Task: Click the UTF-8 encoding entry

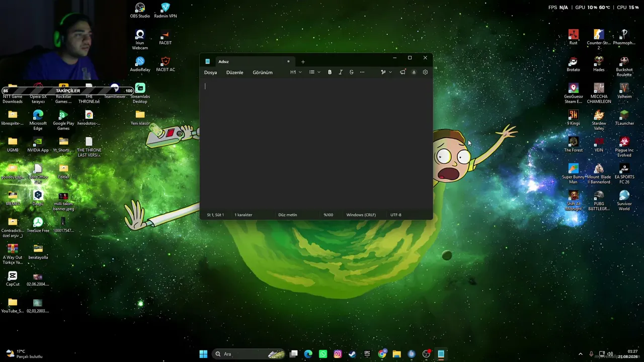Action: 396,215
